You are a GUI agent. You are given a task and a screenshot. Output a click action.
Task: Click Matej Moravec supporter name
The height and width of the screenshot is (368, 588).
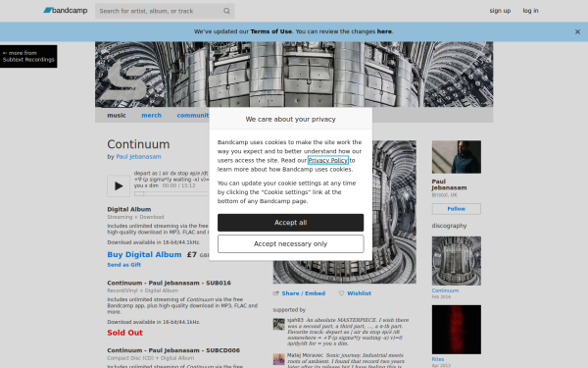[305, 355]
